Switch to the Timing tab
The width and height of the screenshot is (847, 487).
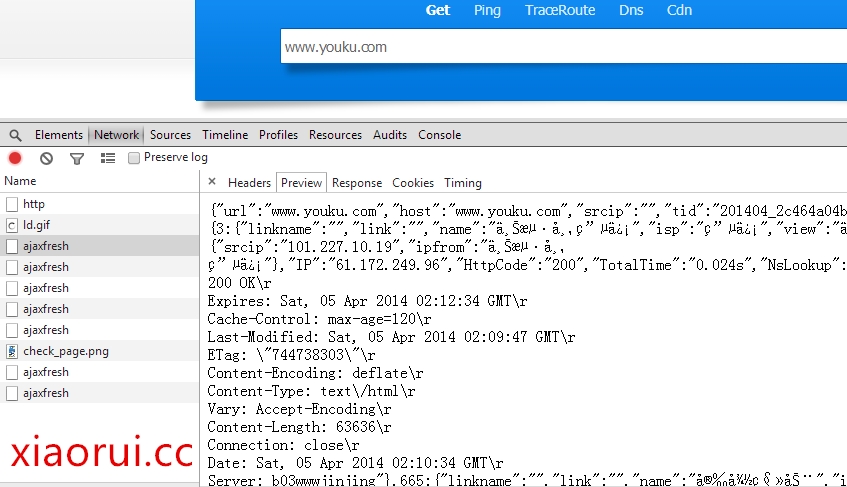463,183
